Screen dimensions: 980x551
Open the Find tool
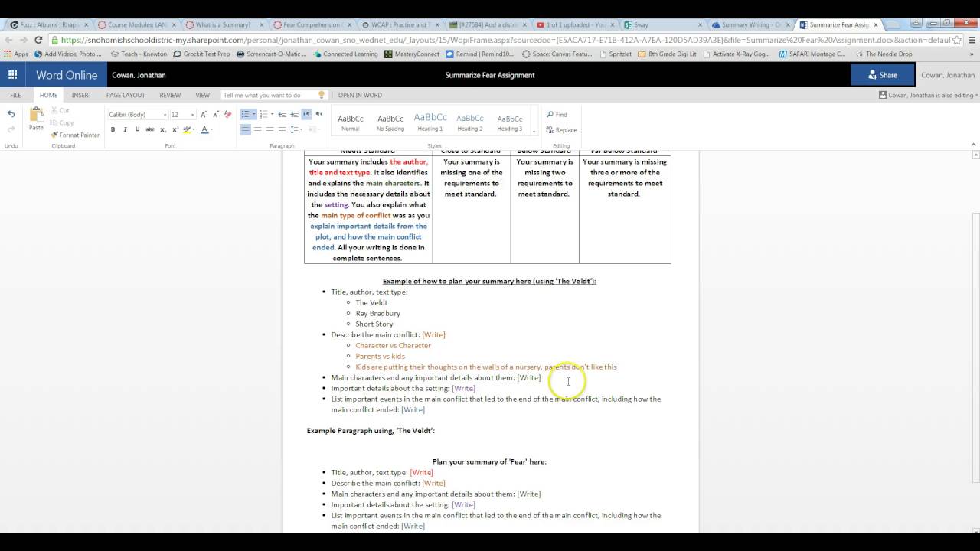click(557, 115)
